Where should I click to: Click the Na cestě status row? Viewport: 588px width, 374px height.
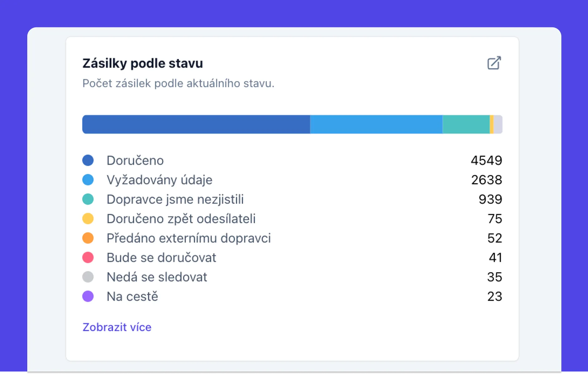point(132,296)
